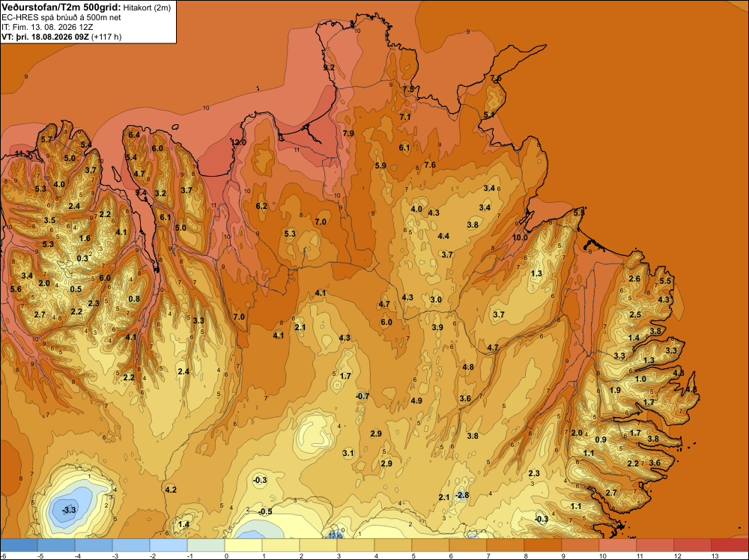Screen dimensions: 749x560
Task: Click the 3.2 temperature value
Action: coord(160,193)
